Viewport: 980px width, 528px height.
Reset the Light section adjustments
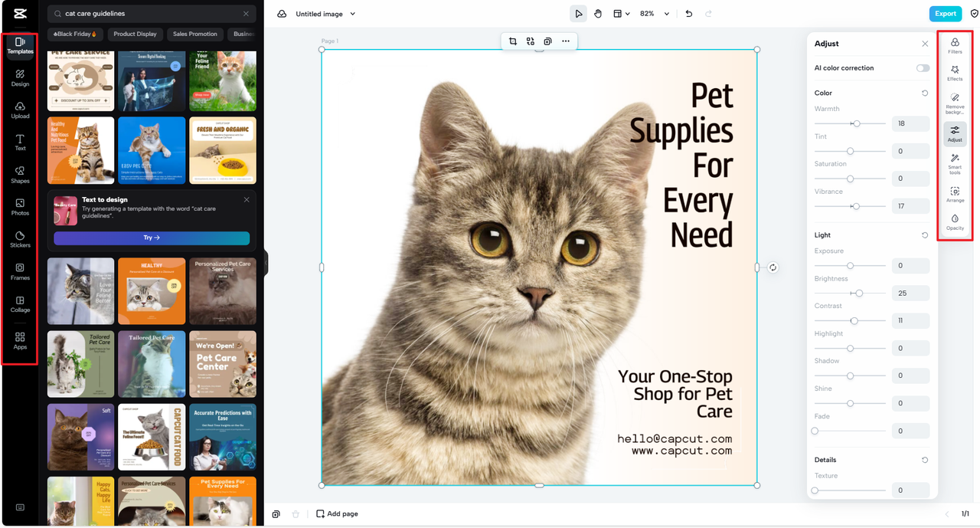pos(925,235)
